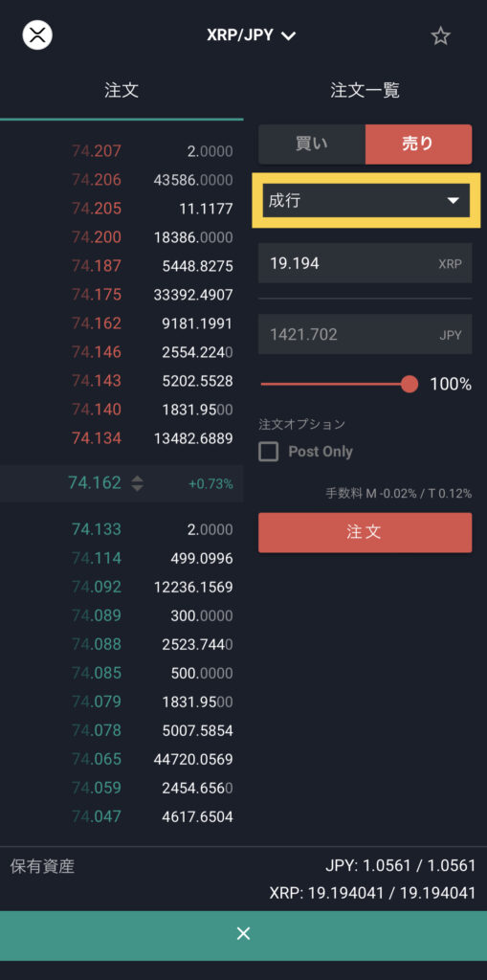Select the ask price 74.134 in order book

point(97,438)
